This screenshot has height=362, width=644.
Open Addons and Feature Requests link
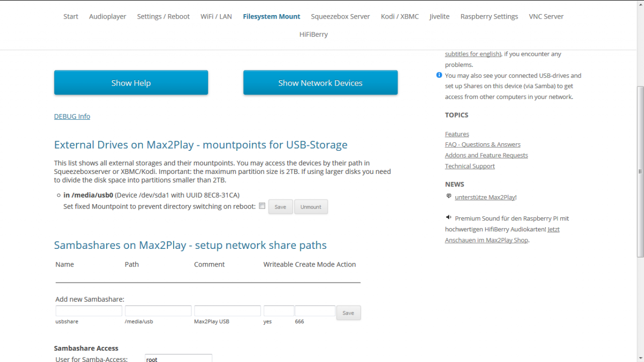point(487,155)
